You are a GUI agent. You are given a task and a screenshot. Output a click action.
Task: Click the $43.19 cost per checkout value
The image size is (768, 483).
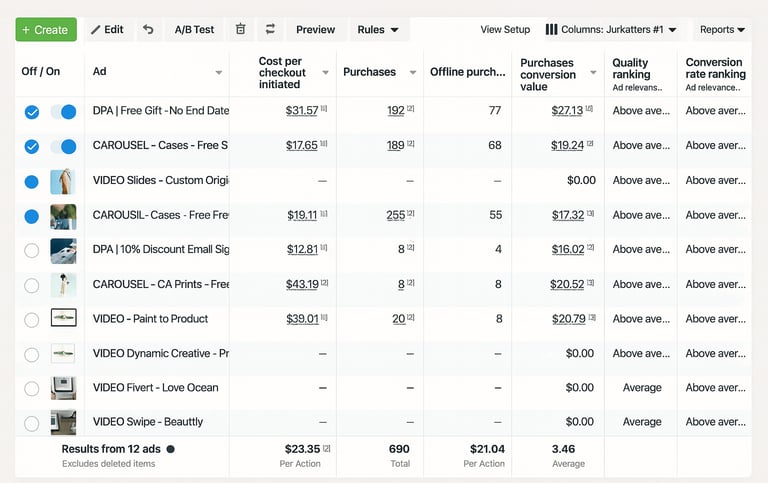pos(302,284)
